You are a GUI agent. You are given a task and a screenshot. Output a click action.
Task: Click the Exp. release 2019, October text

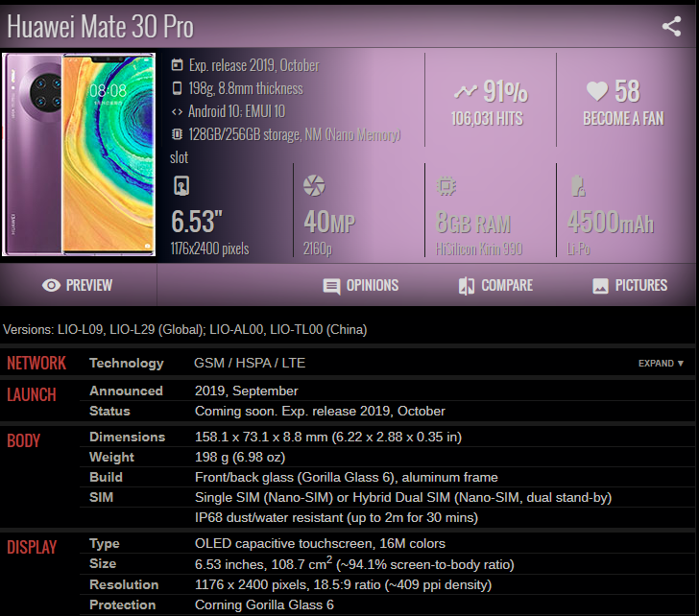(x=254, y=65)
